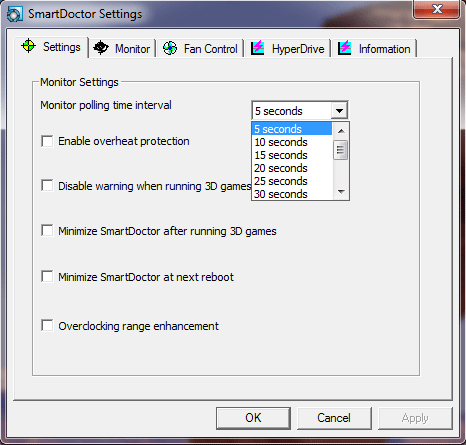Viewport: 466px width, 445px height.
Task: Click the Cancel button
Action: [x=334, y=418]
